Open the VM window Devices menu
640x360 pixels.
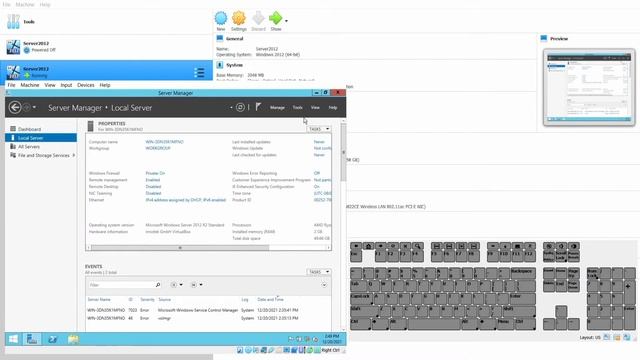coord(86,85)
